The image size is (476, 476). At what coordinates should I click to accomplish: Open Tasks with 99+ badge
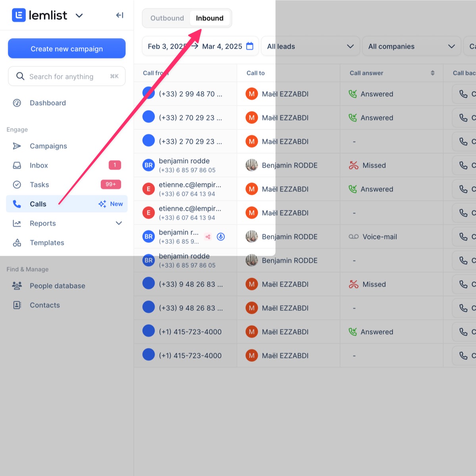pyautogui.click(x=39, y=185)
